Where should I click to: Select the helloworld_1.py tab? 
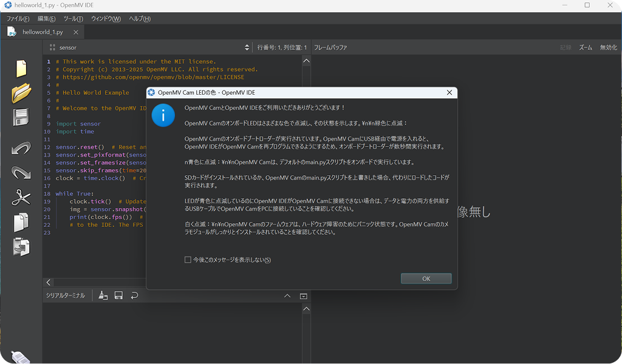(43, 32)
